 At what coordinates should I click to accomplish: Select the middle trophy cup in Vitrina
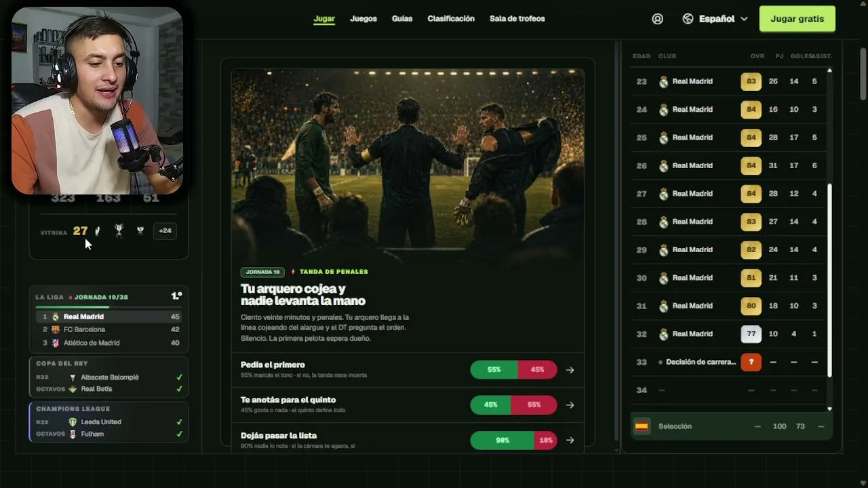pos(119,230)
